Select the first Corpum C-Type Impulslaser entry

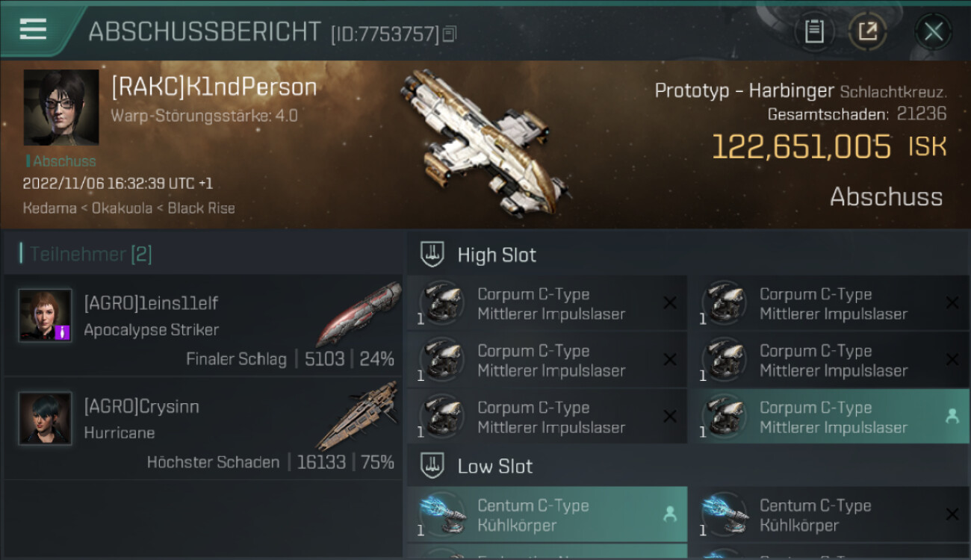tap(547, 304)
